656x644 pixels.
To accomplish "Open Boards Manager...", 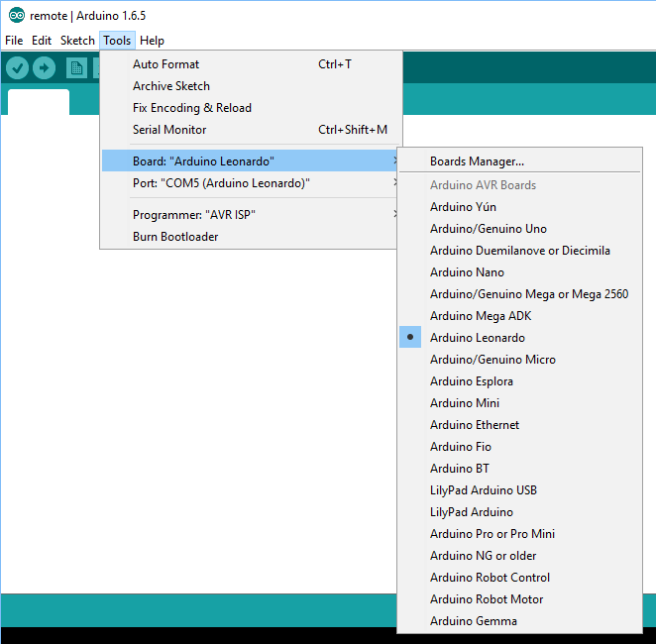I will 477,161.
